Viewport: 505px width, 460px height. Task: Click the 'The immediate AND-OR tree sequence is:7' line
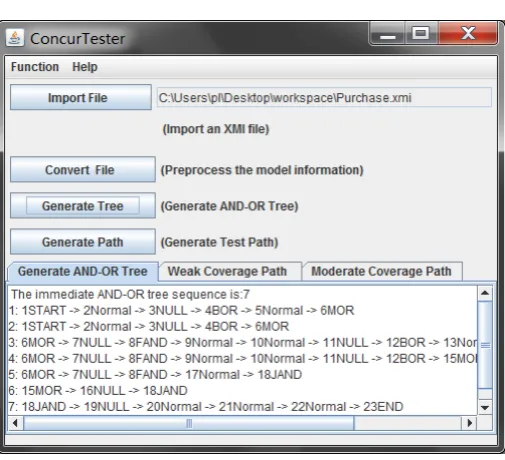point(130,294)
